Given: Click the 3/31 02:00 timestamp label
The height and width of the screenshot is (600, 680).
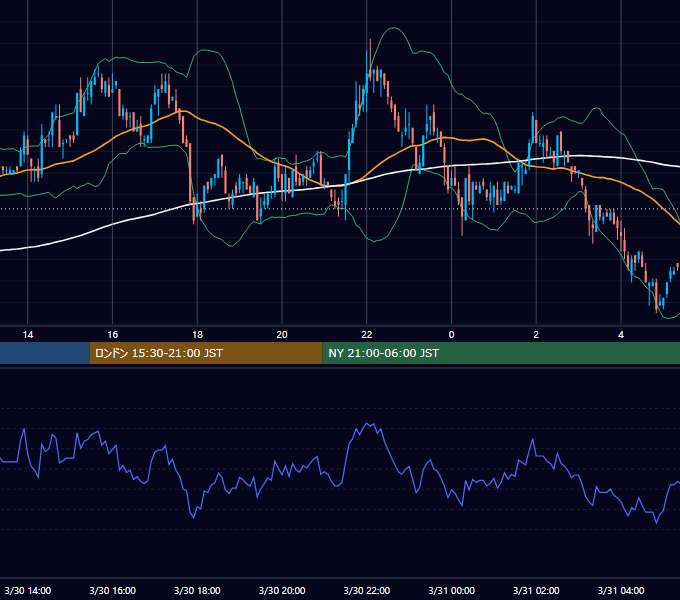Looking at the screenshot, I should (x=536, y=590).
